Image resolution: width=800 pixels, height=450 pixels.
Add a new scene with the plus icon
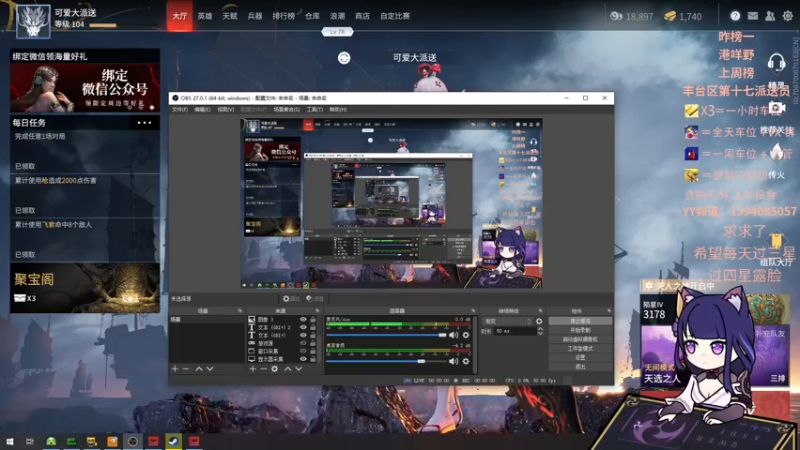[x=175, y=368]
